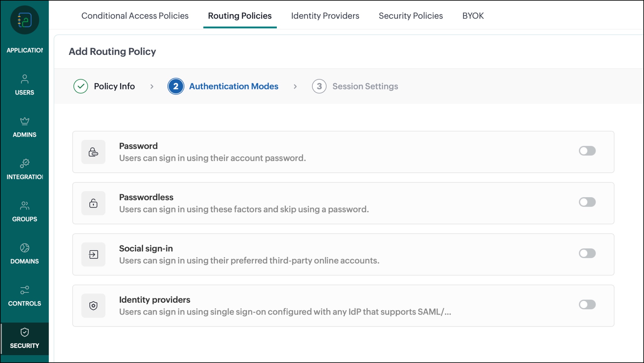Open the Identity Providers tab
Screen dimensions: 644x363
coord(325,16)
